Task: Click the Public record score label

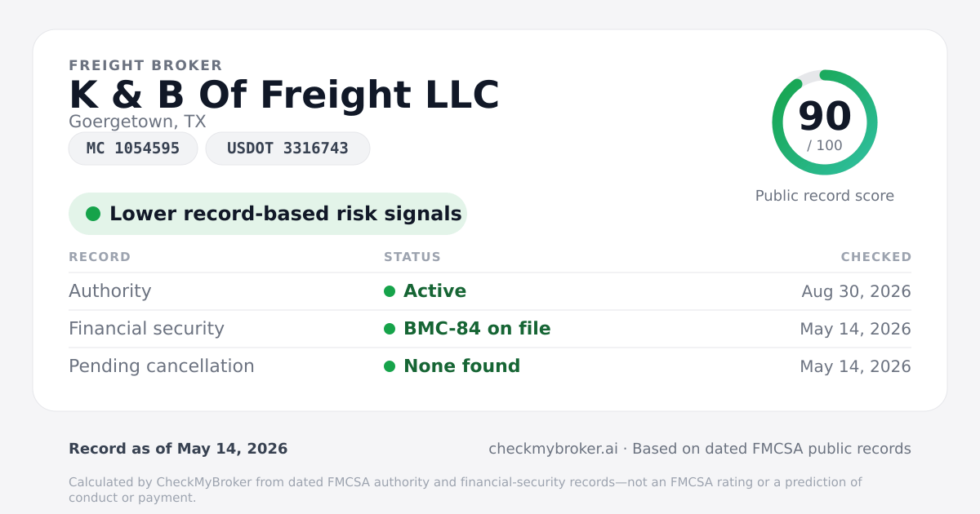Action: click(x=825, y=196)
